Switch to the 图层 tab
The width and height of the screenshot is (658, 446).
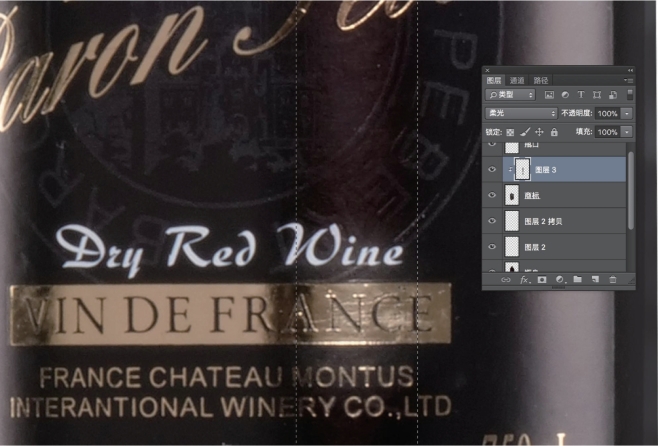click(494, 80)
